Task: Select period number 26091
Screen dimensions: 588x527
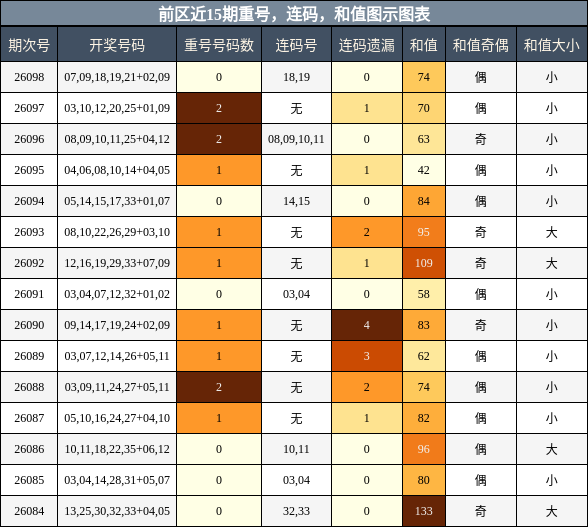Action: pos(29,294)
